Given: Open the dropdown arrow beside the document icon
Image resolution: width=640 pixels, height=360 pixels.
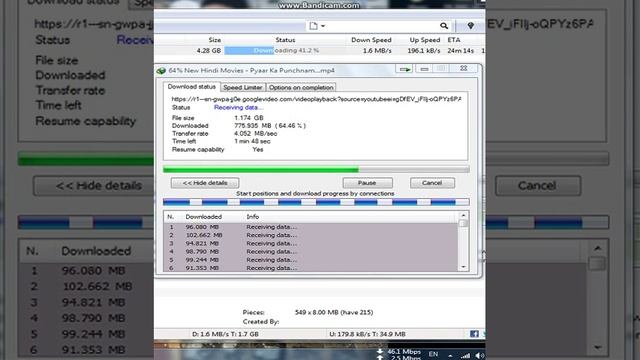Looking at the screenshot, I should (x=323, y=26).
